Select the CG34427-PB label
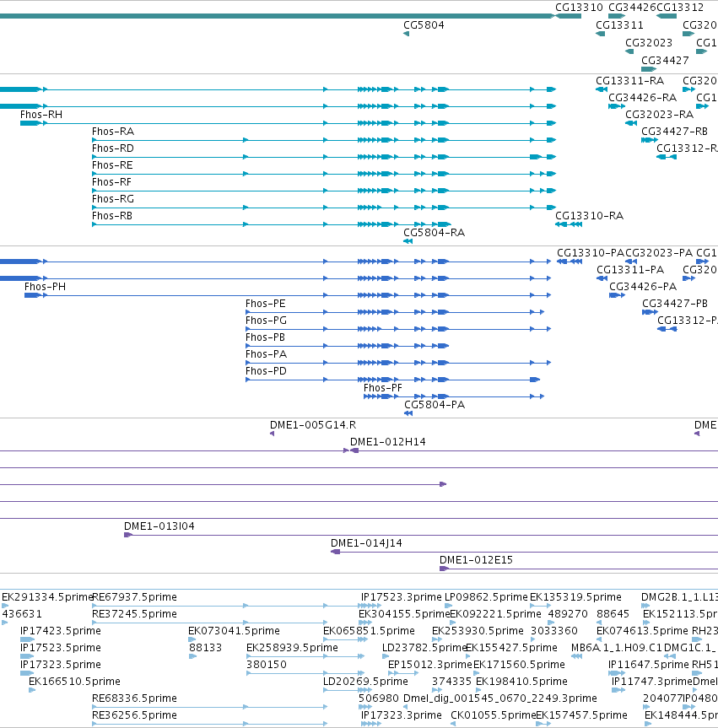This screenshot has height=728, width=718. click(x=675, y=304)
